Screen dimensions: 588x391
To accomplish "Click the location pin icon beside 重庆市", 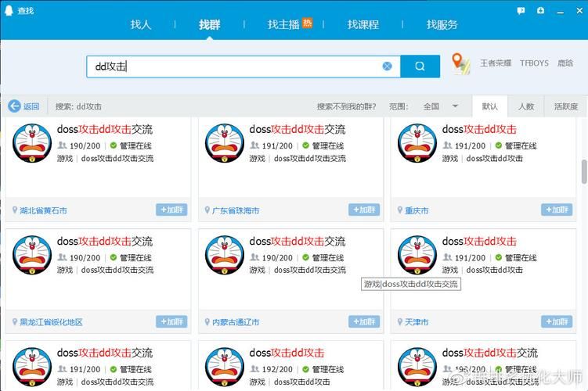I will click(x=400, y=210).
